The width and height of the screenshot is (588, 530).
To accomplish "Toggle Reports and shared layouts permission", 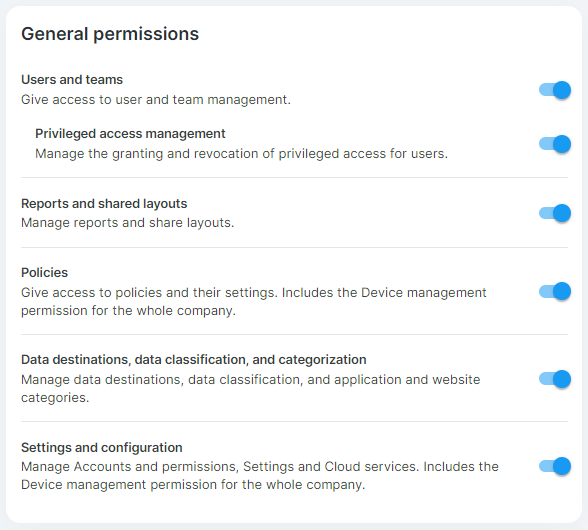I will click(555, 213).
